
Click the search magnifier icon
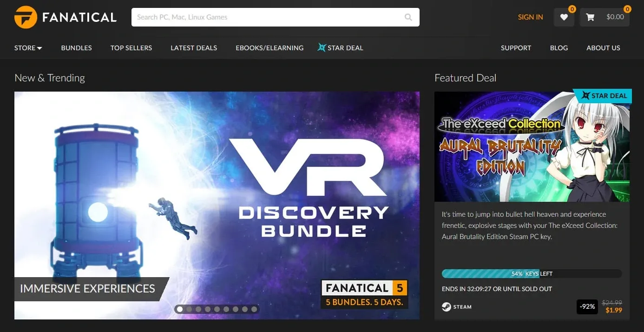point(408,17)
